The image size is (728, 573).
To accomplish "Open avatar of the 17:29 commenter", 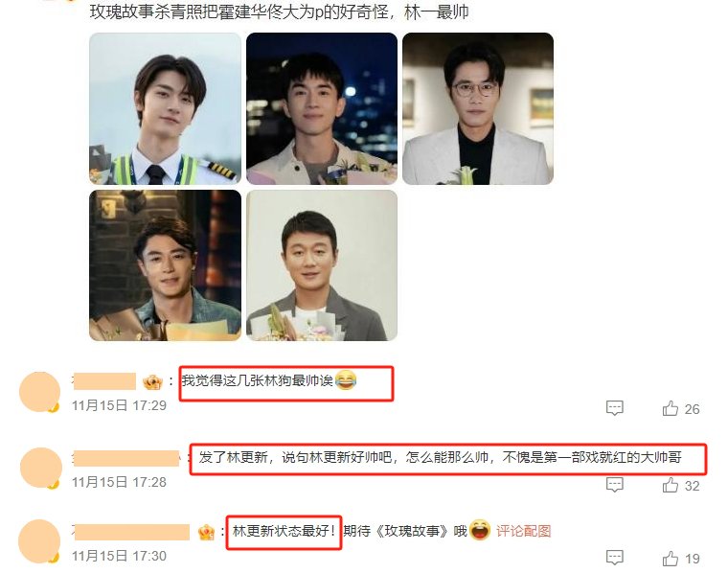I will click(x=40, y=392).
